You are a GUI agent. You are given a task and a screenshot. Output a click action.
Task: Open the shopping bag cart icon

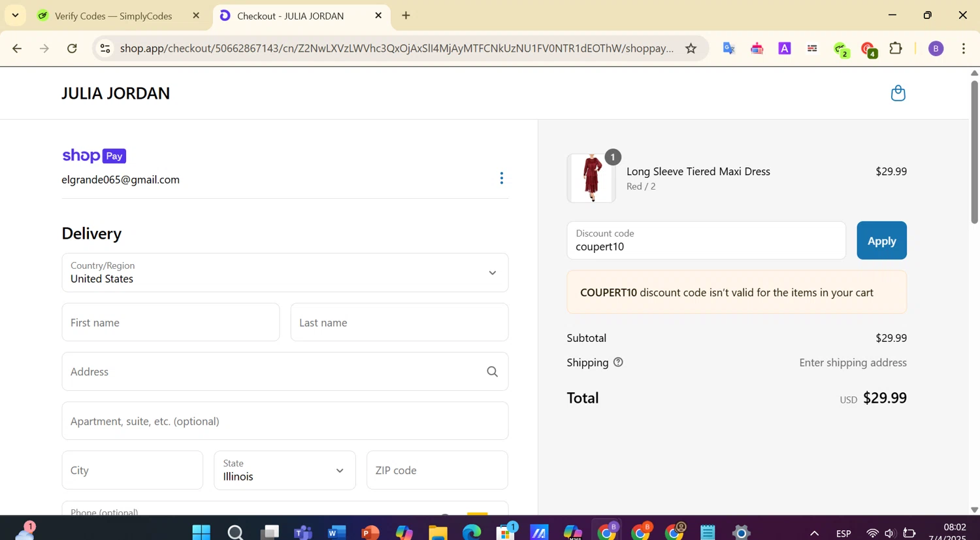[x=898, y=93]
